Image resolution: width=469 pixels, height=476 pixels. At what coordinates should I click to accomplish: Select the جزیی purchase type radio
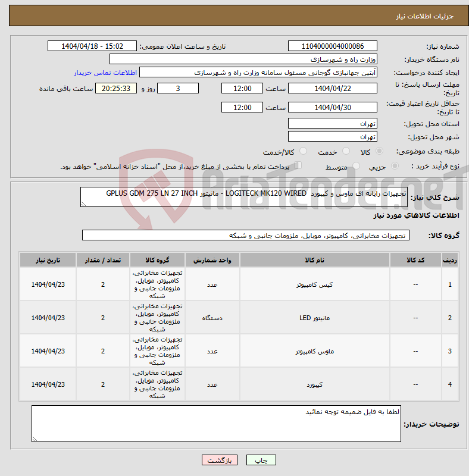pyautogui.click(x=395, y=166)
